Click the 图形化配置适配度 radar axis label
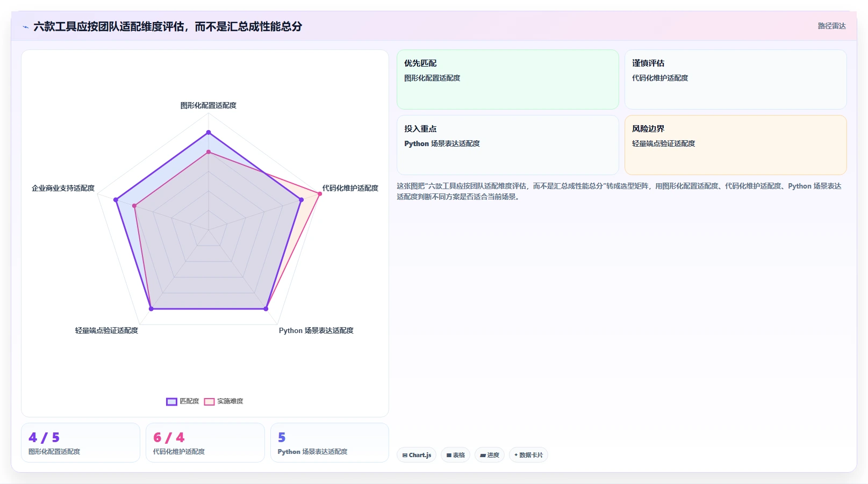This screenshot has width=868, height=484. (x=209, y=105)
